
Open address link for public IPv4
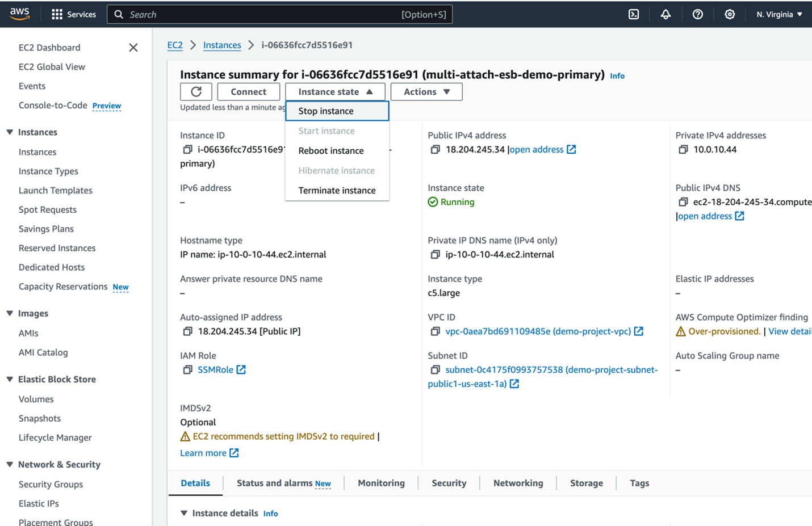click(x=542, y=149)
